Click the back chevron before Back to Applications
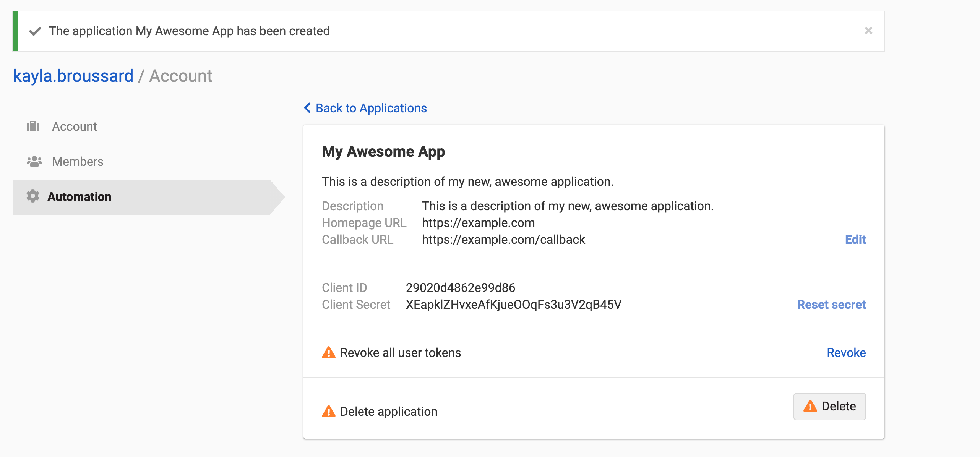This screenshot has width=980, height=457. (x=308, y=108)
